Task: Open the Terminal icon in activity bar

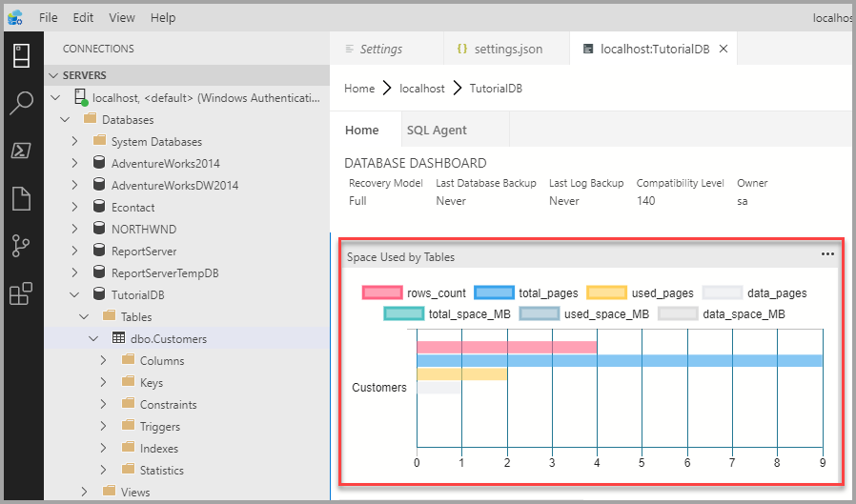Action: [x=21, y=151]
